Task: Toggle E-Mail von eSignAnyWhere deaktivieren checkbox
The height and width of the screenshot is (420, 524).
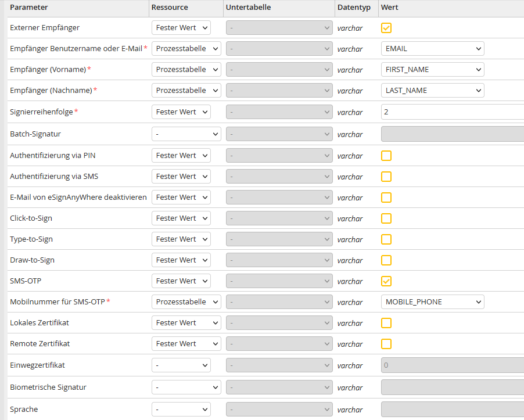Action: (386, 198)
